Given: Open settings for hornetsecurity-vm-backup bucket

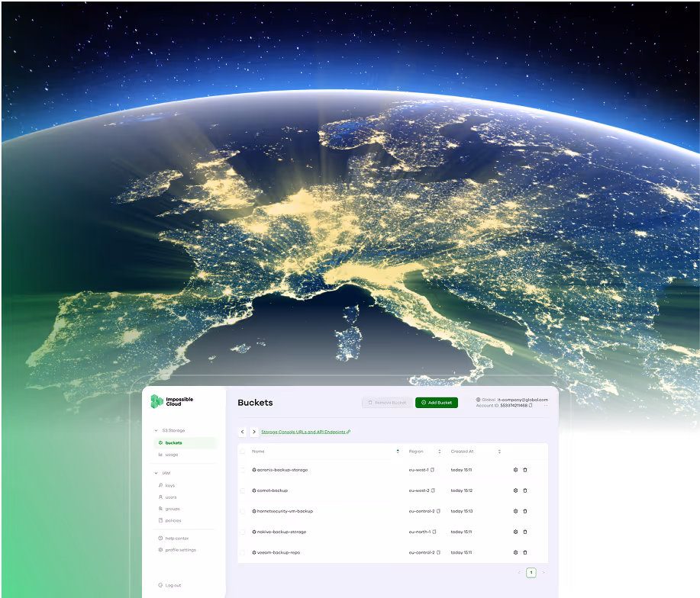Looking at the screenshot, I should [515, 511].
